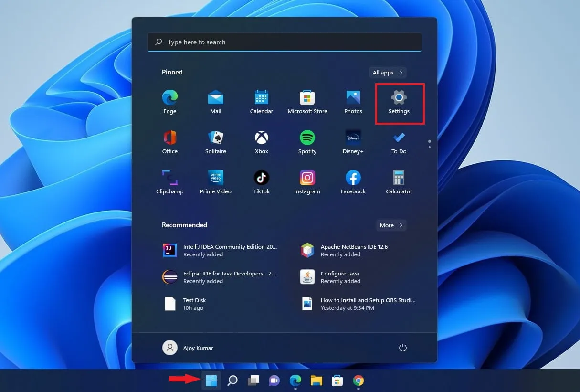580x392 pixels.
Task: Launch Prime Video
Action: point(215,182)
